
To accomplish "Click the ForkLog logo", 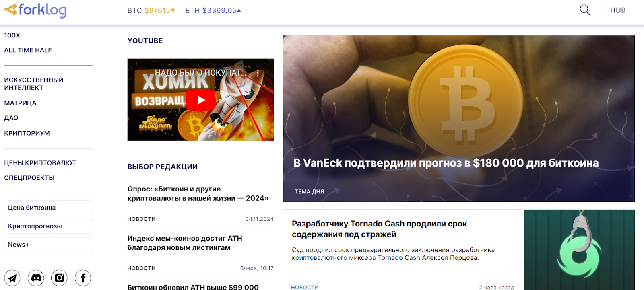I will coord(35,10).
